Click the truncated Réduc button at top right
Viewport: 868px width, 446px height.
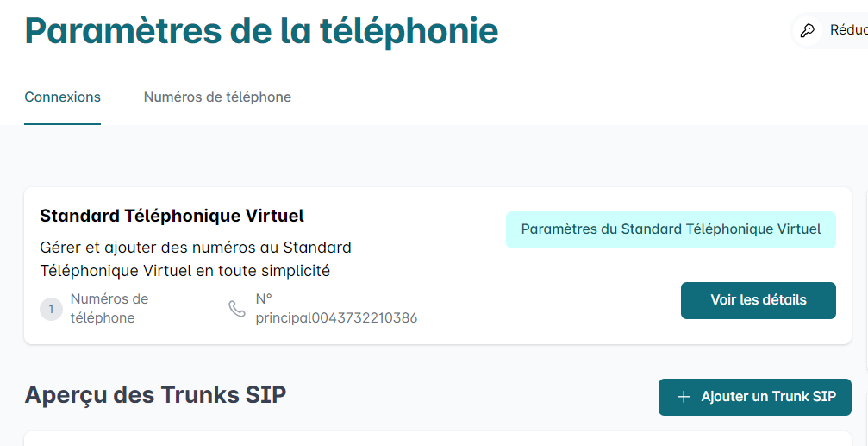click(x=830, y=30)
